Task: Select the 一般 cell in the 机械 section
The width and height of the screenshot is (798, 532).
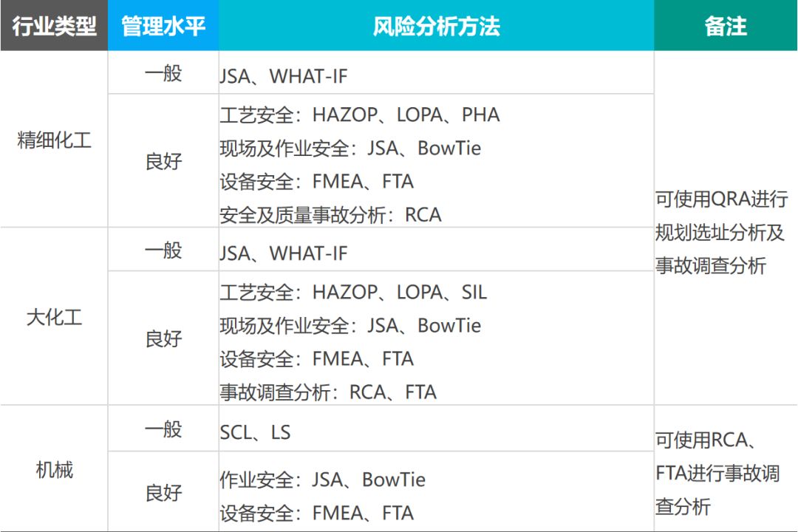Action: [163, 429]
